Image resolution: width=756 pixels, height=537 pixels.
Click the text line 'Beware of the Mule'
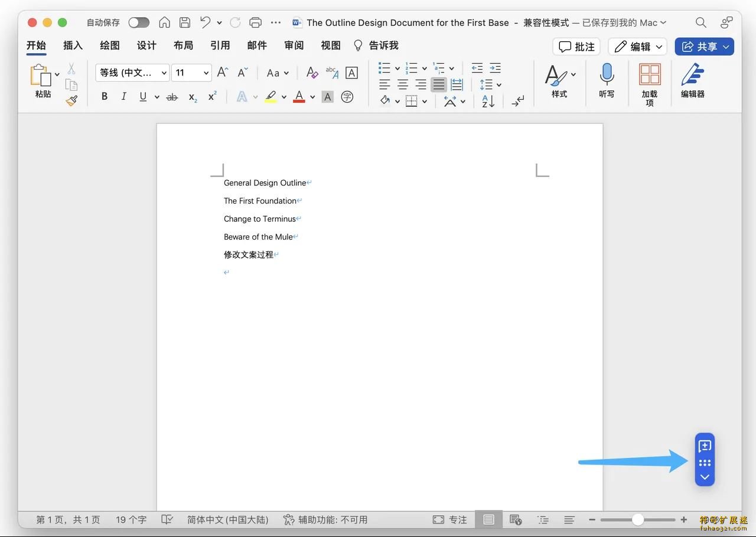pos(258,237)
